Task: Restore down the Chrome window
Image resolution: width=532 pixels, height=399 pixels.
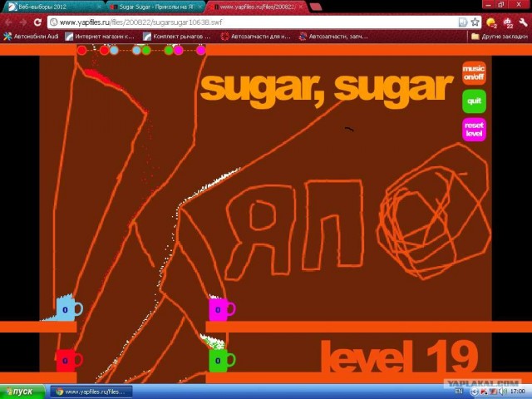Action: tap(501, 4)
